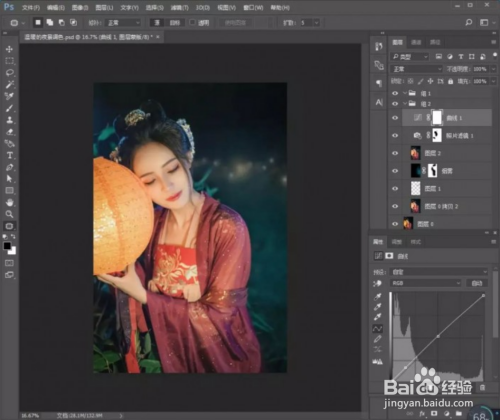Select edit points curve mode icon
Image resolution: width=500 pixels, height=420 pixels.
378,329
